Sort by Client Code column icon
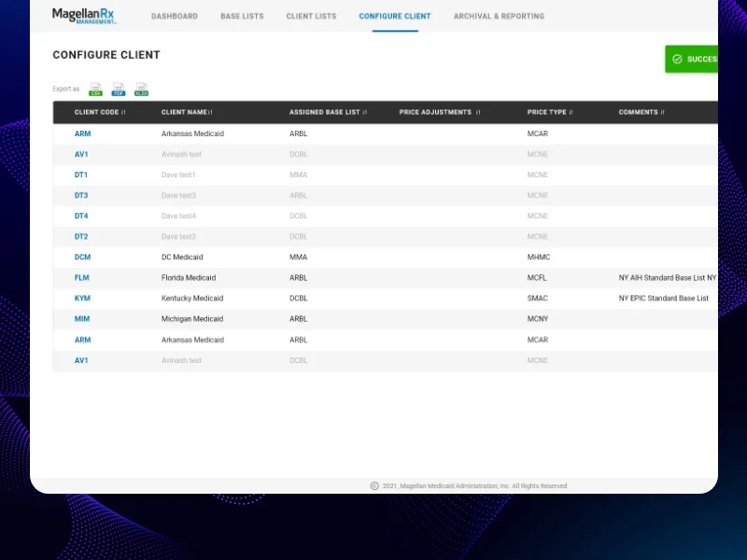Image resolution: width=747 pixels, height=560 pixels. [x=123, y=112]
